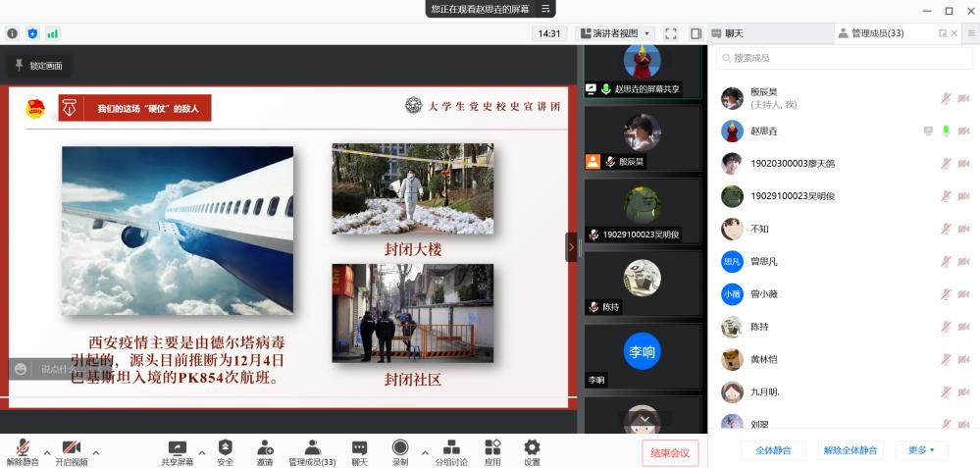Open meeting Settings (设置) gear
980x468 pixels.
point(532,448)
